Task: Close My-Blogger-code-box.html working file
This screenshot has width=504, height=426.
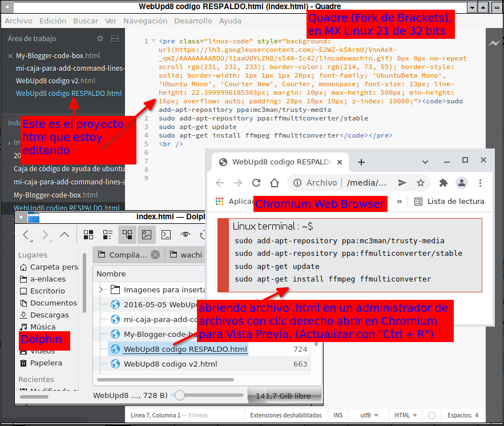Action: (10, 57)
